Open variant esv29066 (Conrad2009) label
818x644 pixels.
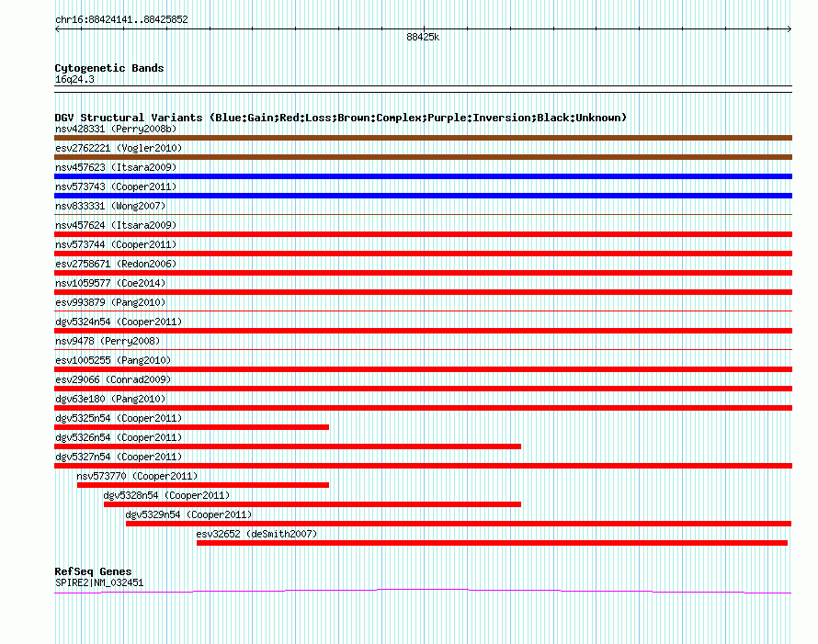pos(113,379)
